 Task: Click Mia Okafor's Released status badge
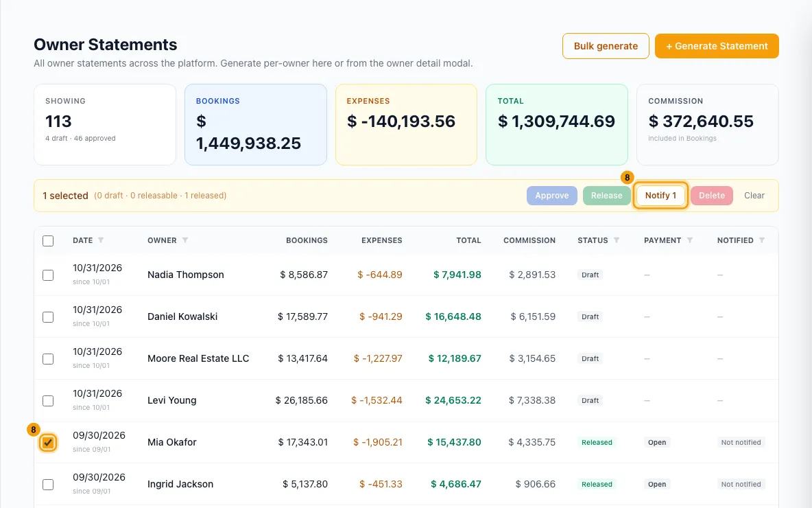click(x=597, y=443)
